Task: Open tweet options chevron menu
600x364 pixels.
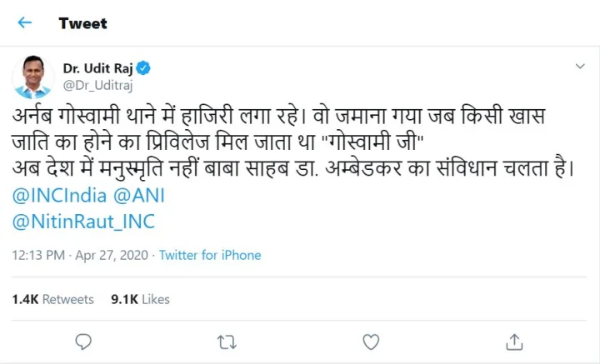Action: coord(580,66)
